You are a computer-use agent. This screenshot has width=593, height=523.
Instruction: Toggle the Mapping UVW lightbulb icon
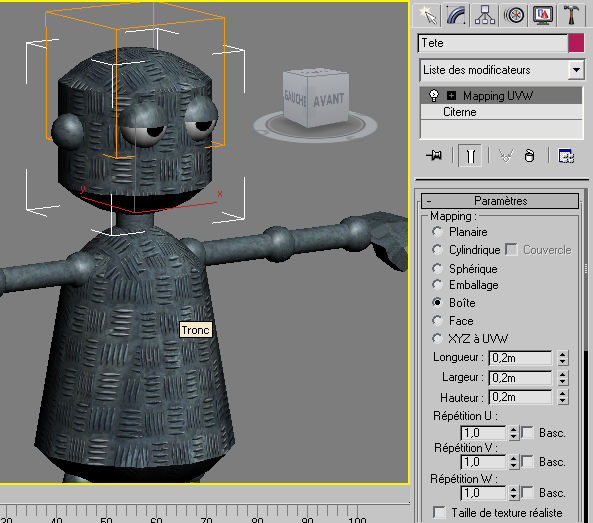tap(434, 95)
